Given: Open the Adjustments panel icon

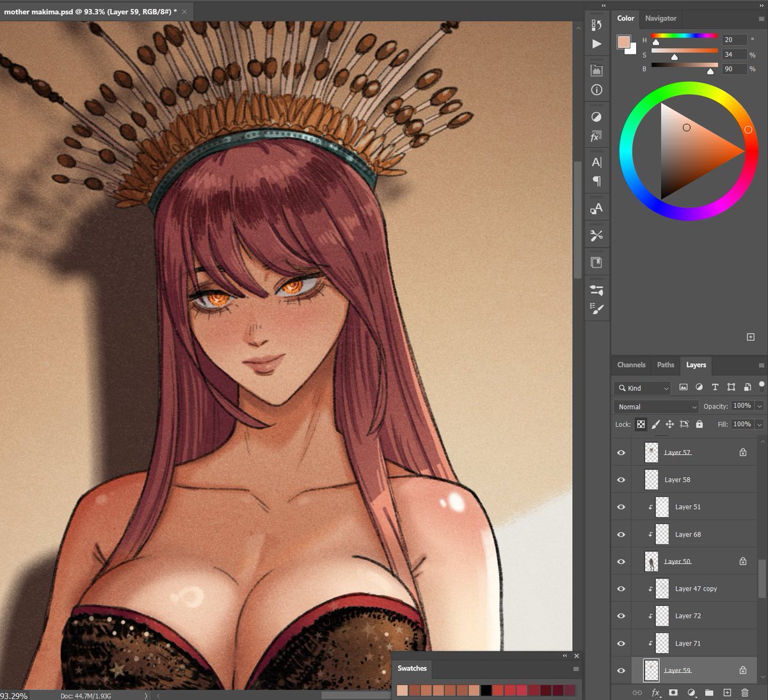Looking at the screenshot, I should pyautogui.click(x=596, y=117).
